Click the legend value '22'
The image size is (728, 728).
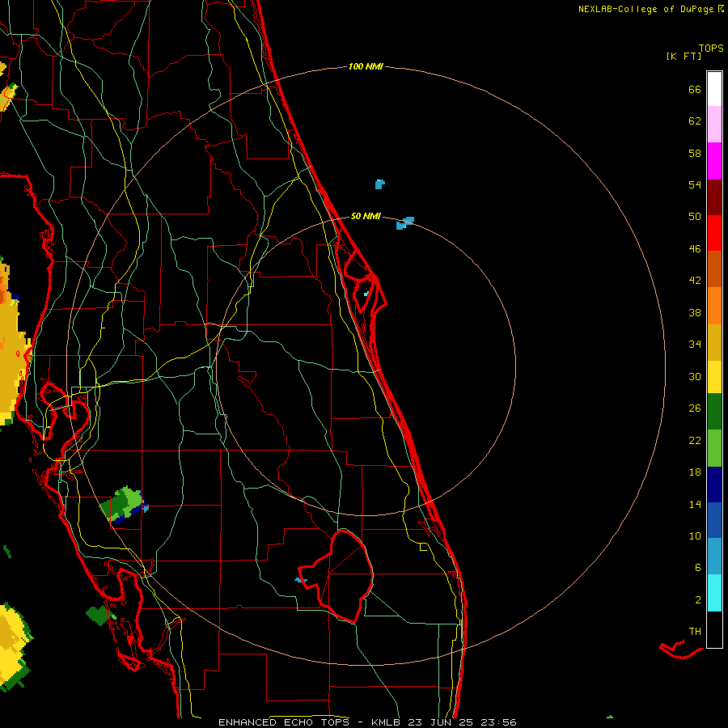(695, 441)
